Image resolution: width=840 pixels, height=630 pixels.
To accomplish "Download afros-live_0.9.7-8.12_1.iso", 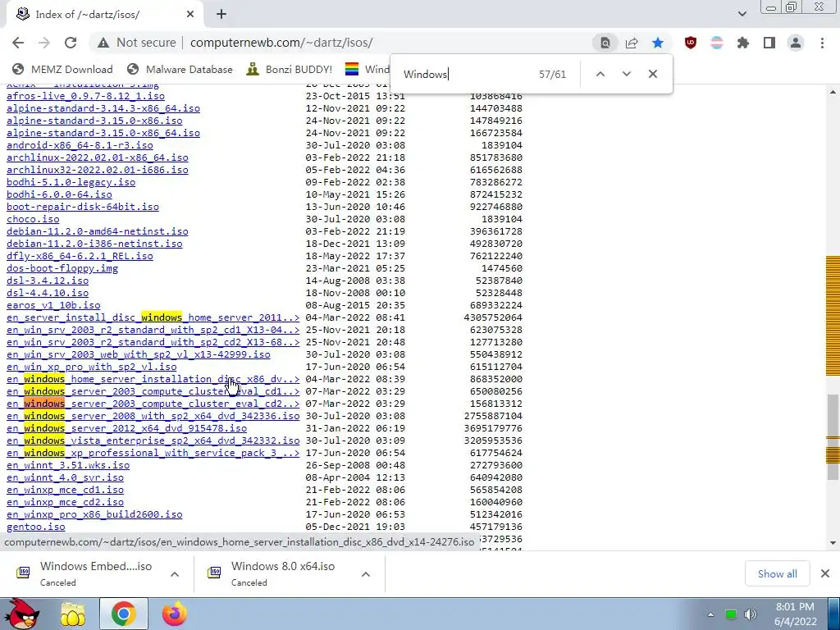I will coord(85,97).
